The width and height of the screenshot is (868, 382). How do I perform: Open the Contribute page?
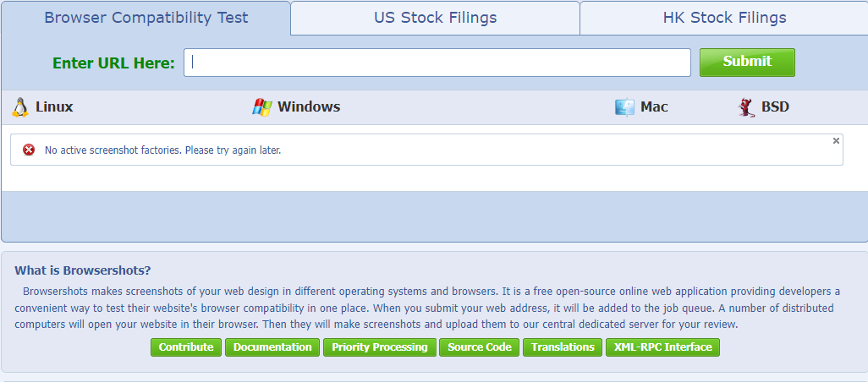186,347
